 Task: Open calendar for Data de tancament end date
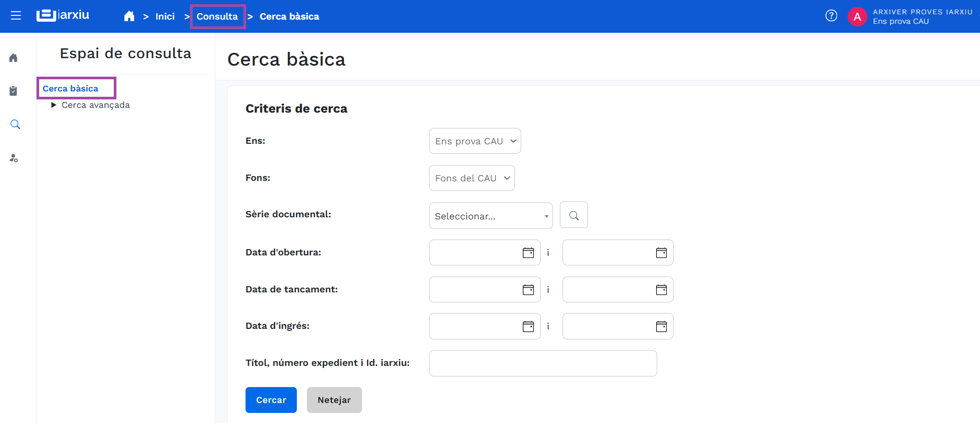click(661, 290)
